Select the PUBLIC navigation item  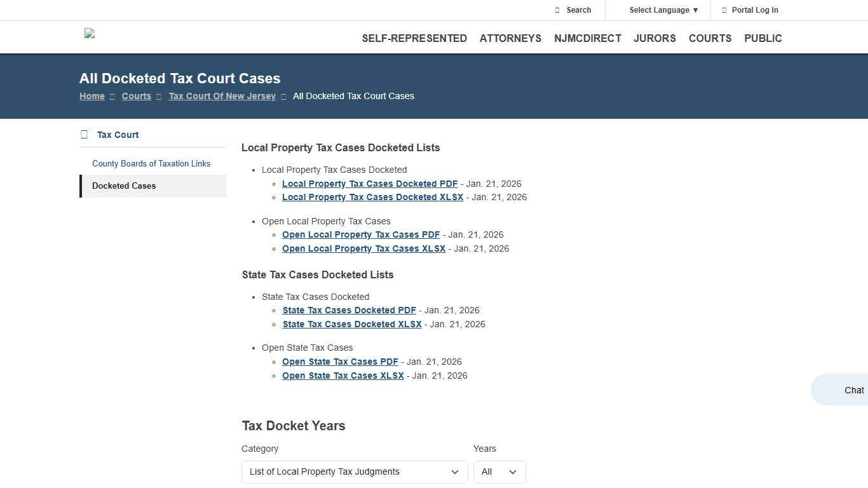pos(763,38)
